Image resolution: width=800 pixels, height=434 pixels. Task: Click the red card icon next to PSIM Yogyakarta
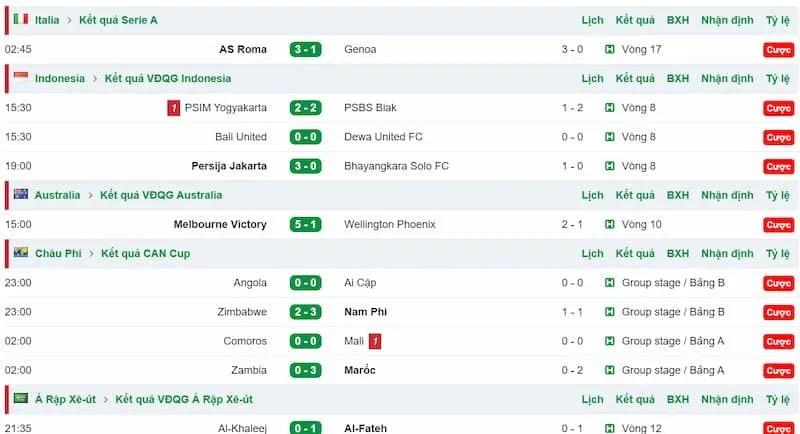[174, 108]
